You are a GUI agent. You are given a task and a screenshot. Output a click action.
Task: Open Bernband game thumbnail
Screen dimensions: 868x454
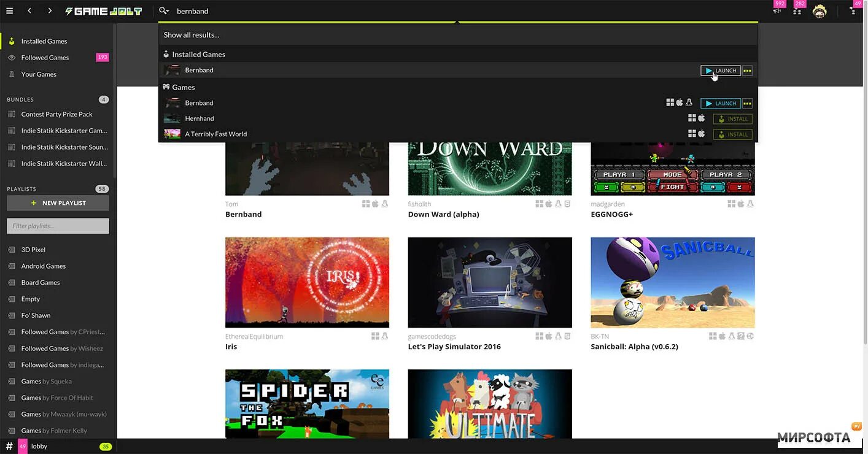(307, 169)
